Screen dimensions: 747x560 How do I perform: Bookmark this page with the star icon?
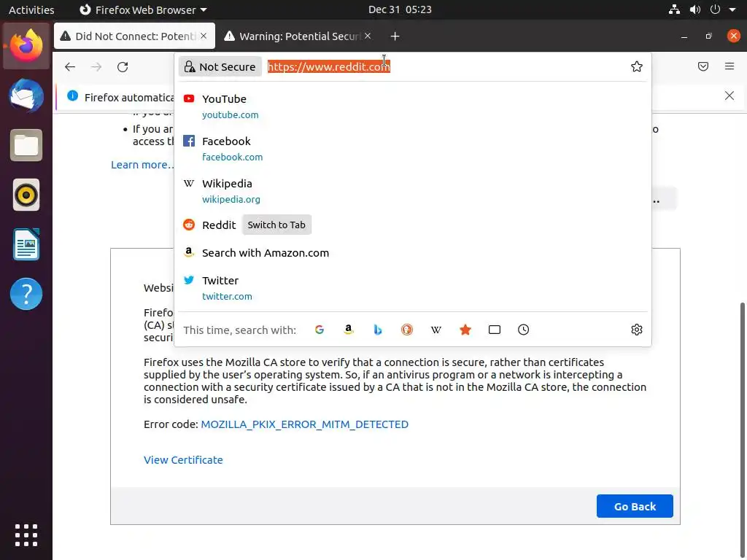point(636,66)
